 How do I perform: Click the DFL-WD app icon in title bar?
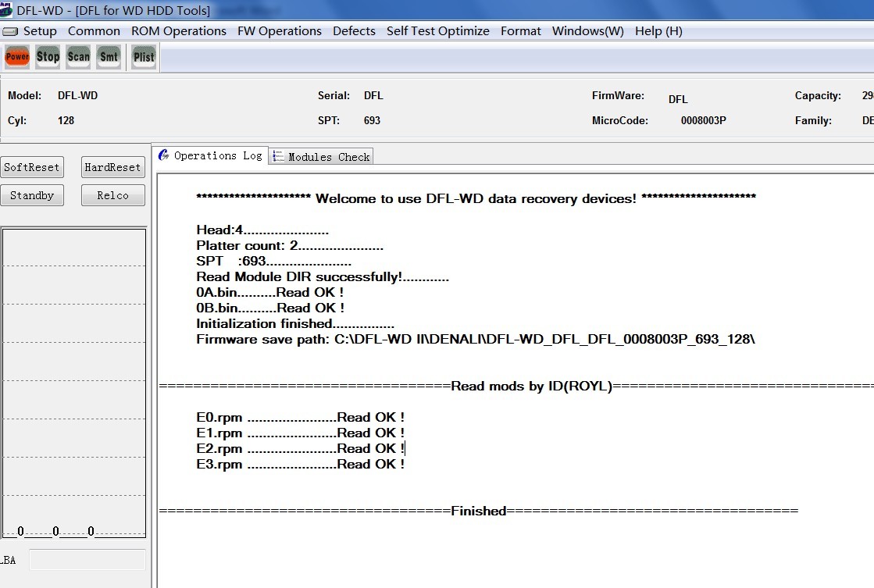pyautogui.click(x=6, y=10)
